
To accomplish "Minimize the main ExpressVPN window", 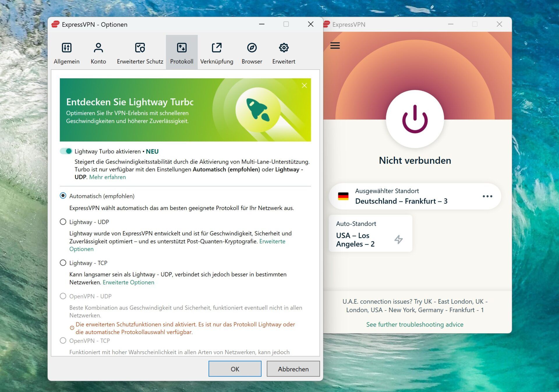I will (x=451, y=24).
